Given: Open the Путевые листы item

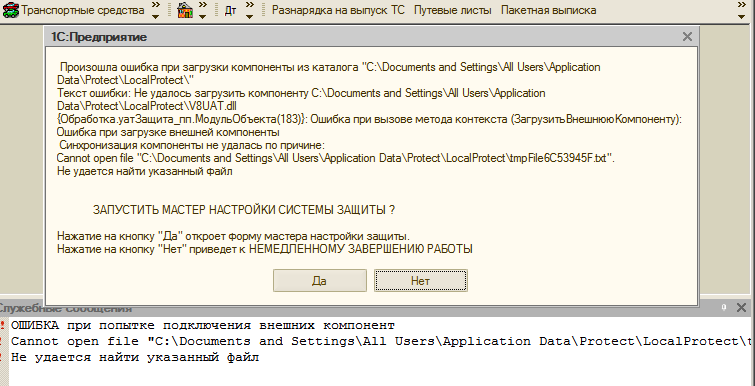Looking at the screenshot, I should pos(453,10).
